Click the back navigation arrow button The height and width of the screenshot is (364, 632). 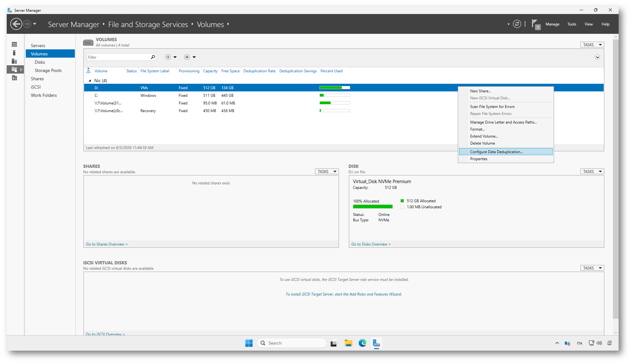pyautogui.click(x=16, y=24)
